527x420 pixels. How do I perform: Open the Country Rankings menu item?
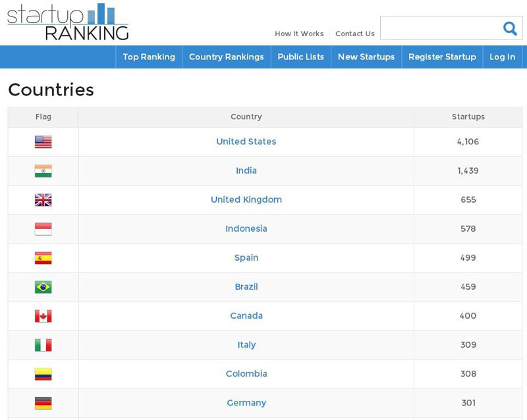pyautogui.click(x=226, y=57)
